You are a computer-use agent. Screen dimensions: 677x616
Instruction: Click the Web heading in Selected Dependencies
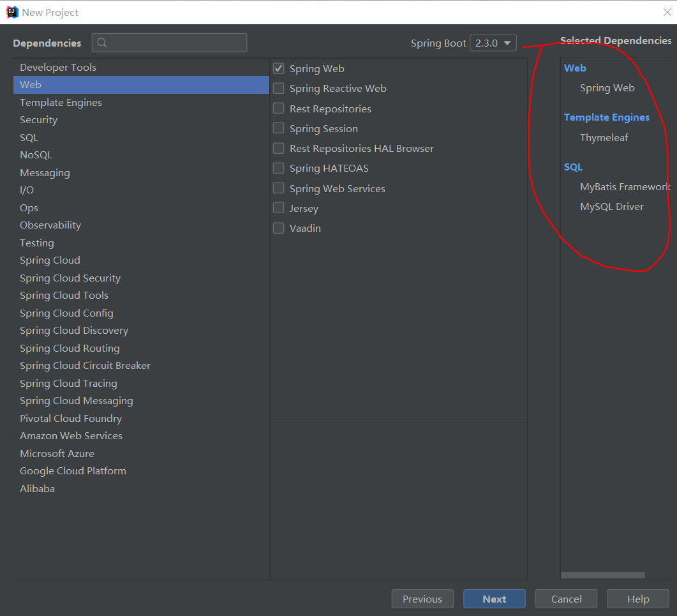pyautogui.click(x=575, y=68)
